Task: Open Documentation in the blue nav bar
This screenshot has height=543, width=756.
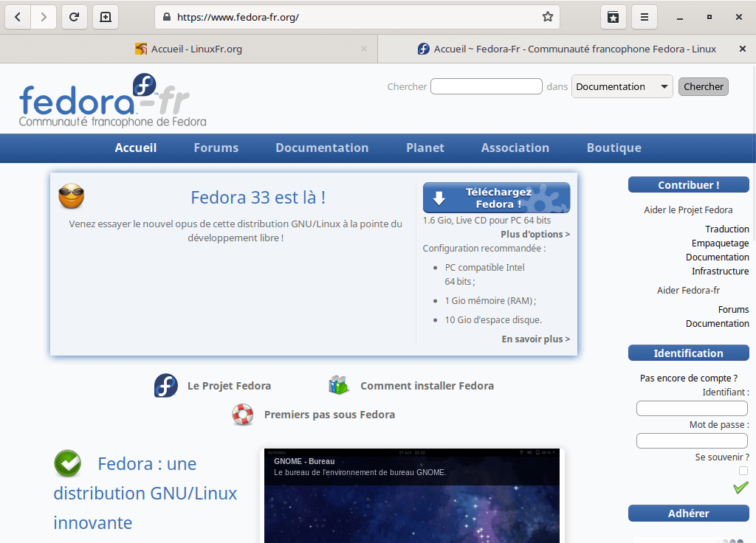Action: pyautogui.click(x=322, y=148)
